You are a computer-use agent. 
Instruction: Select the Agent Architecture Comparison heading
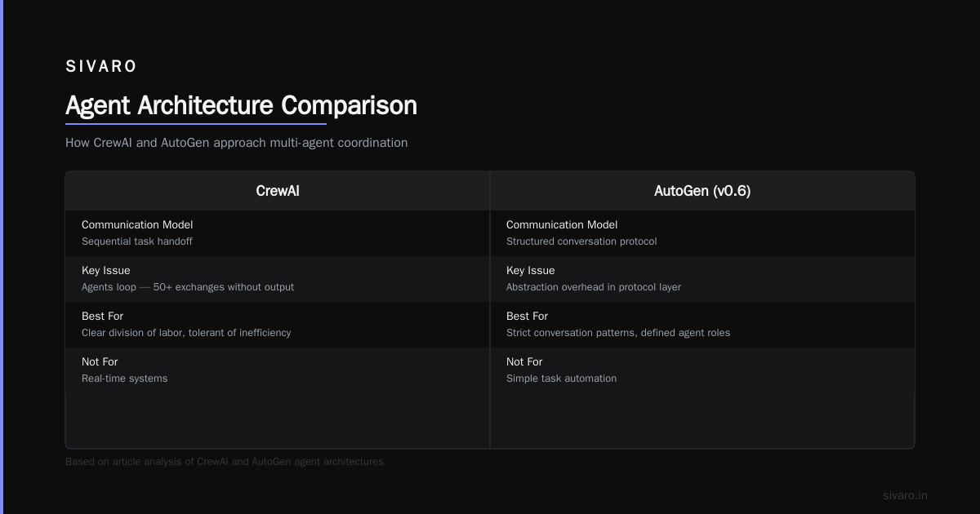[241, 105]
